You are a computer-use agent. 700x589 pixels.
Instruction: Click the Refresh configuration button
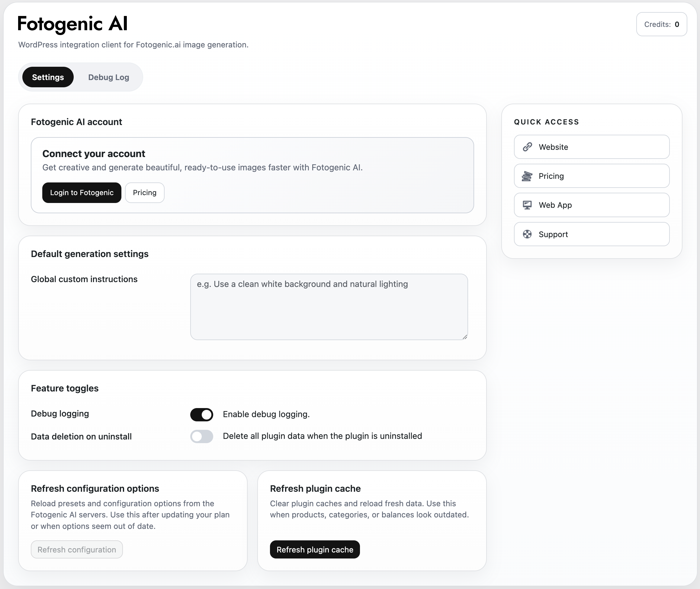coord(77,550)
